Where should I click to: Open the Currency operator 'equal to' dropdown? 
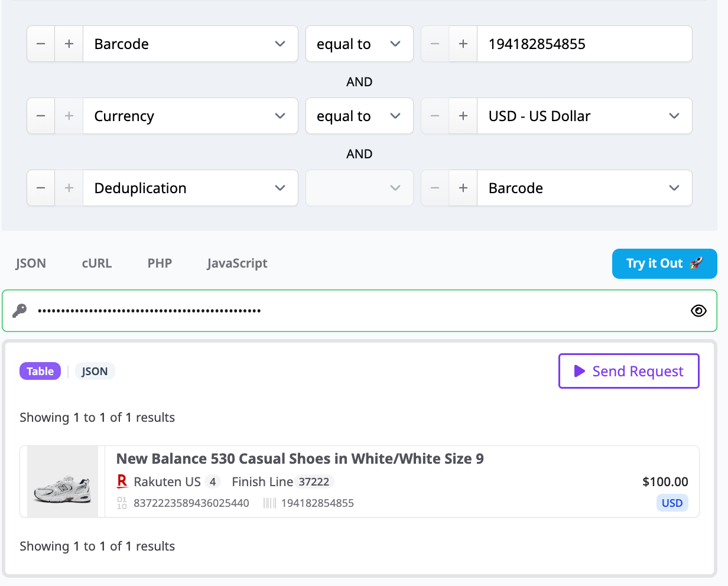click(359, 116)
